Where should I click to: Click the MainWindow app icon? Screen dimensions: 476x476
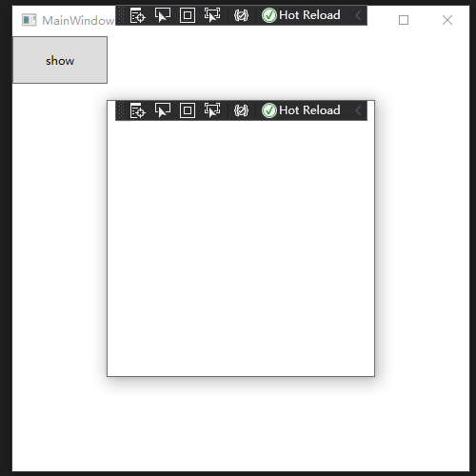[x=30, y=20]
